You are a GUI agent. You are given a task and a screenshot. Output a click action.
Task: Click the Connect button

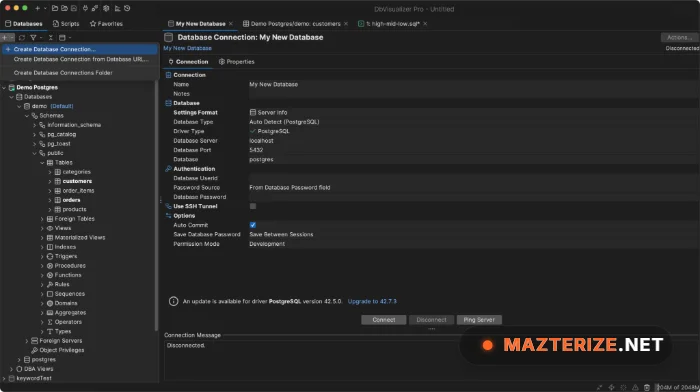pos(383,320)
